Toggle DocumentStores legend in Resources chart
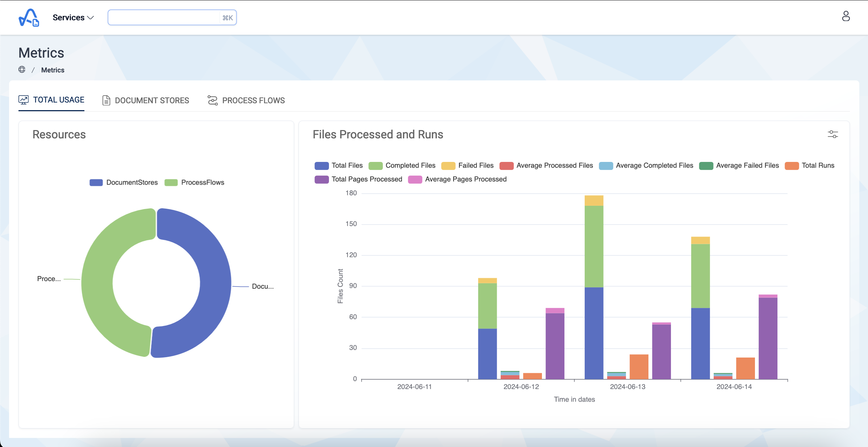Viewport: 868px width, 447px height. [x=124, y=183]
